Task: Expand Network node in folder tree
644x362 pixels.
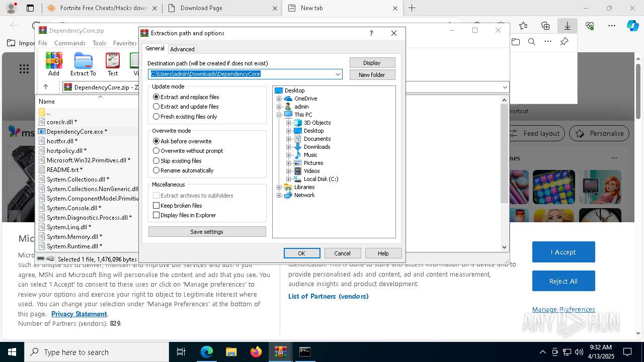Action: [279, 195]
